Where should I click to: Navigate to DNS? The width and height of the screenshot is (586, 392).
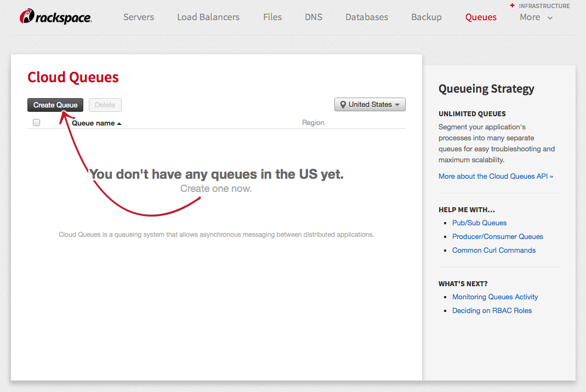click(x=314, y=17)
